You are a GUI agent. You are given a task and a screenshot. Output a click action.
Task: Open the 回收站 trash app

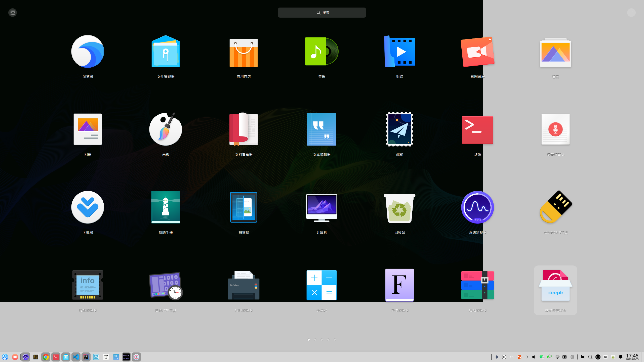point(399,208)
